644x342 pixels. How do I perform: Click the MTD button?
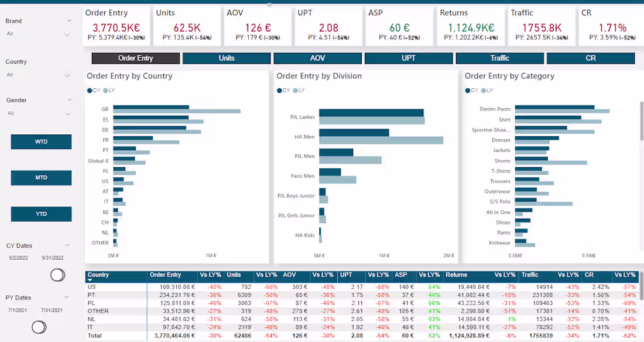click(x=41, y=178)
